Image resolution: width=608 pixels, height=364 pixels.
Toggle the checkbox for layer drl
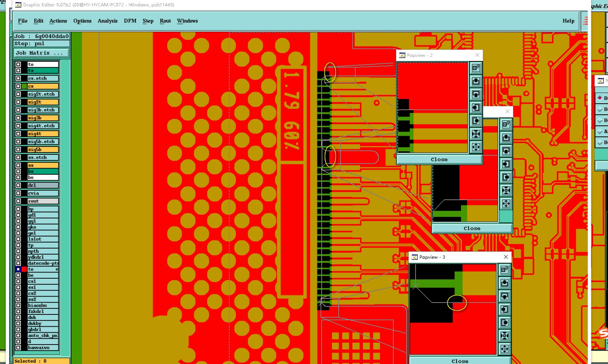pos(18,185)
